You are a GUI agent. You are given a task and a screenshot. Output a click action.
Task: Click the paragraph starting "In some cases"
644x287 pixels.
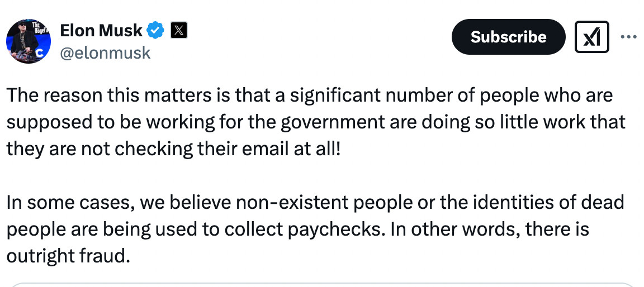[x=313, y=228]
